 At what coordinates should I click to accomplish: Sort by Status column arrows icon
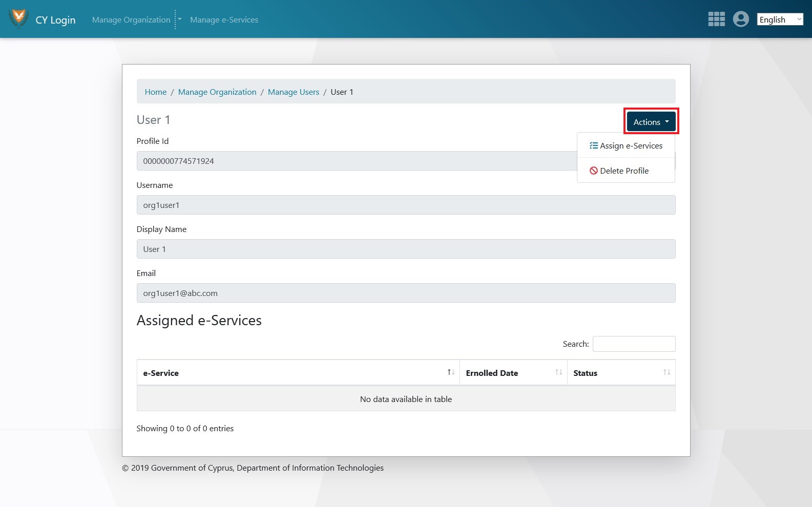[x=667, y=372]
